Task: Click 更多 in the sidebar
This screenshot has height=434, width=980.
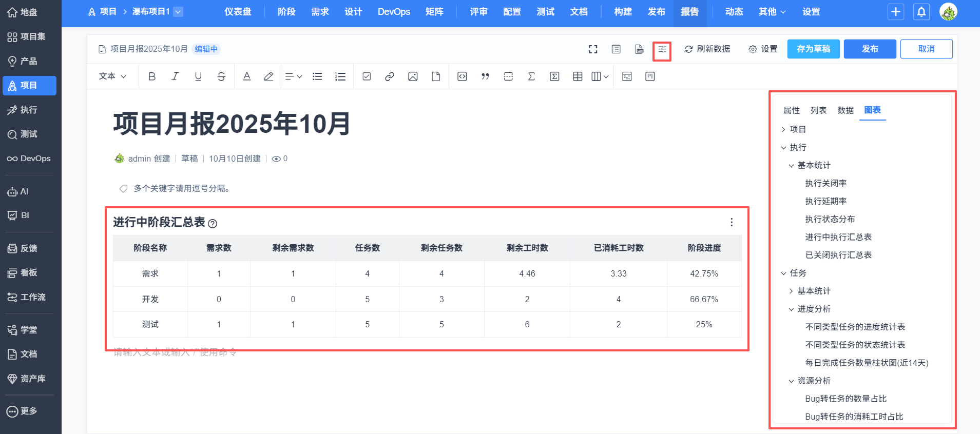Action: (29, 411)
